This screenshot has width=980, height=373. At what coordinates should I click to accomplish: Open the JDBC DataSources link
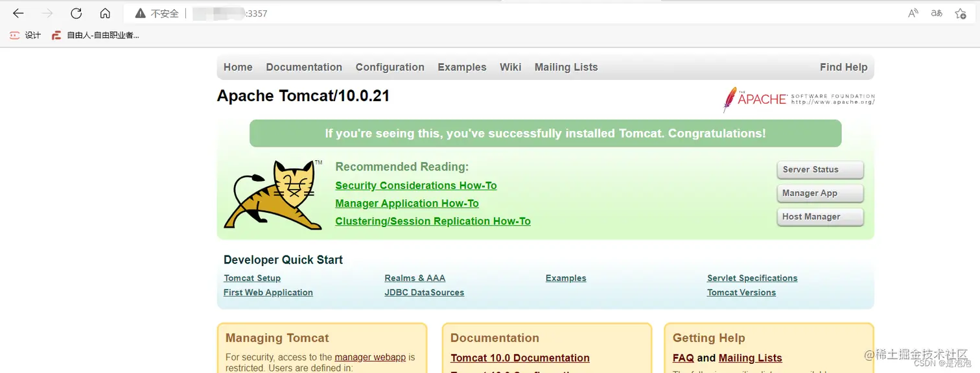pyautogui.click(x=425, y=293)
